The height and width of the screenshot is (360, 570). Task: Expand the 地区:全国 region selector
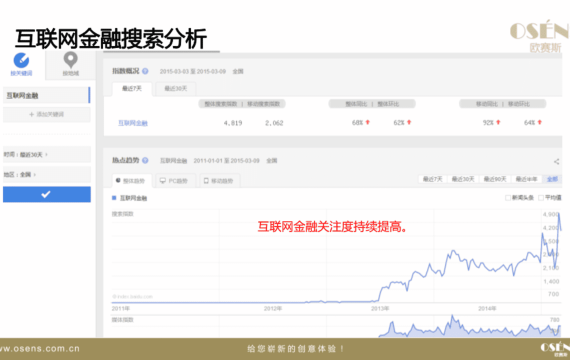[47, 175]
